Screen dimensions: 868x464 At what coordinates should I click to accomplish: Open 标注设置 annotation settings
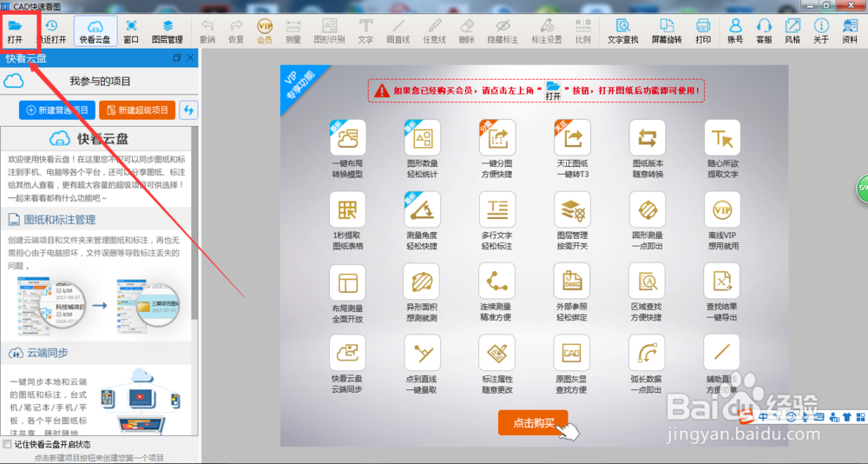547,31
